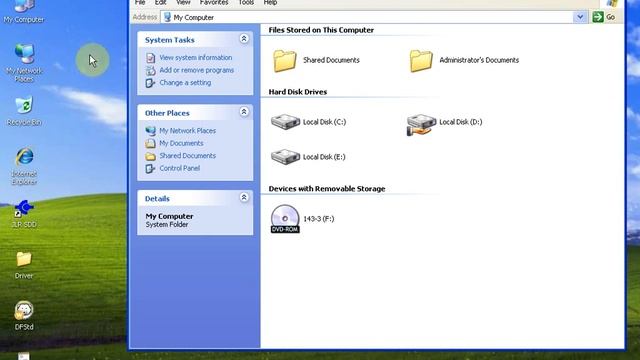Click the My Documents sidebar icon
This screenshot has height=360, width=640.
point(150,143)
